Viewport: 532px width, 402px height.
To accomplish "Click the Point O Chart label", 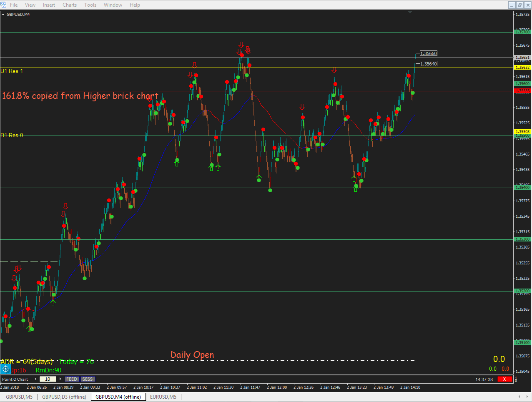I will (x=15, y=379).
